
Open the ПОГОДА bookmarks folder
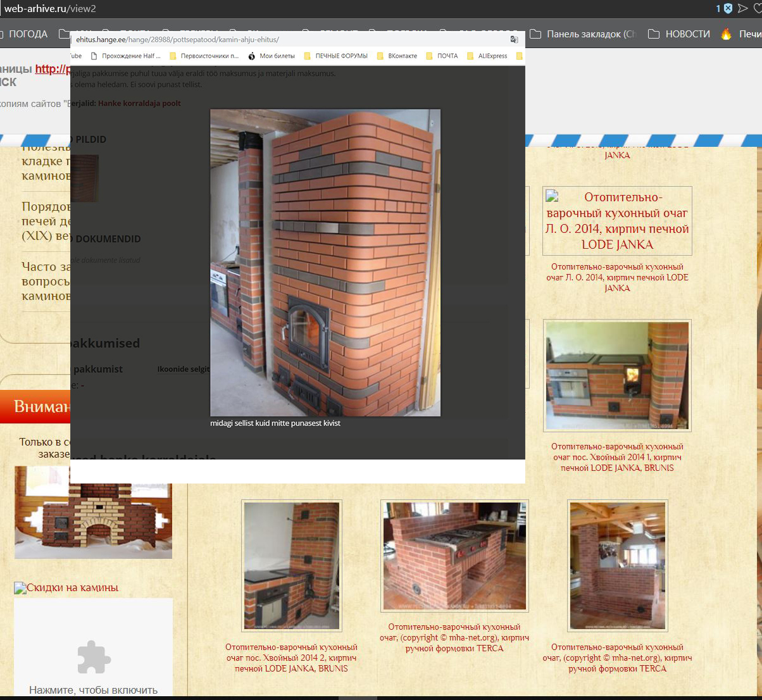pyautogui.click(x=25, y=34)
